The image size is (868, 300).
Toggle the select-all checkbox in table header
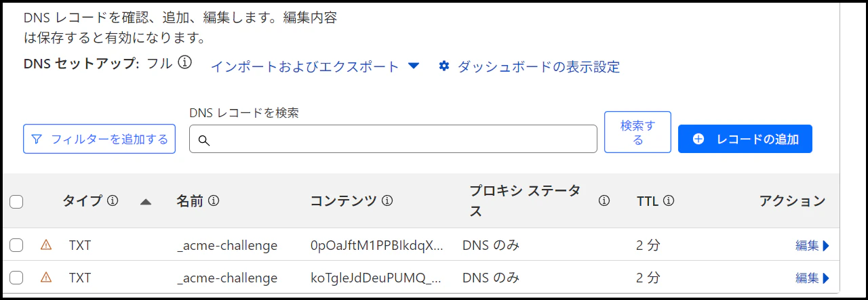[x=16, y=201]
